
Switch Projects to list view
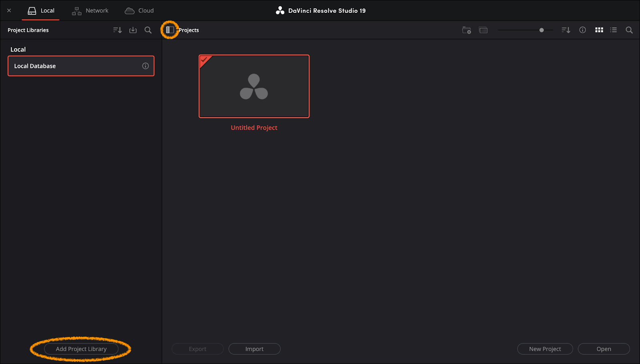pyautogui.click(x=613, y=30)
